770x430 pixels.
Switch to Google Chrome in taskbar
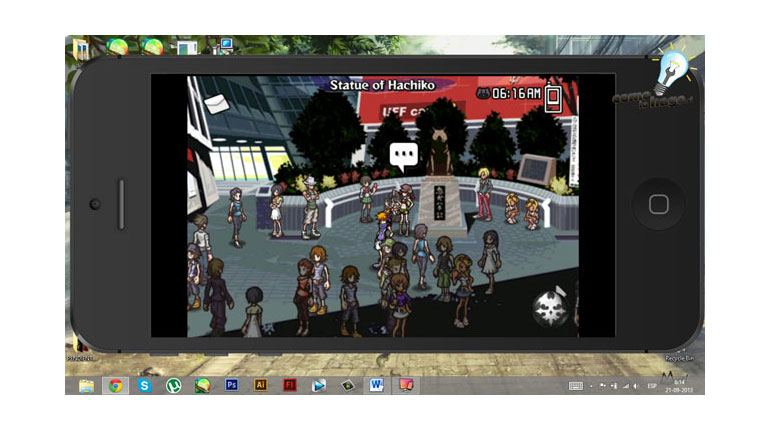tap(115, 386)
